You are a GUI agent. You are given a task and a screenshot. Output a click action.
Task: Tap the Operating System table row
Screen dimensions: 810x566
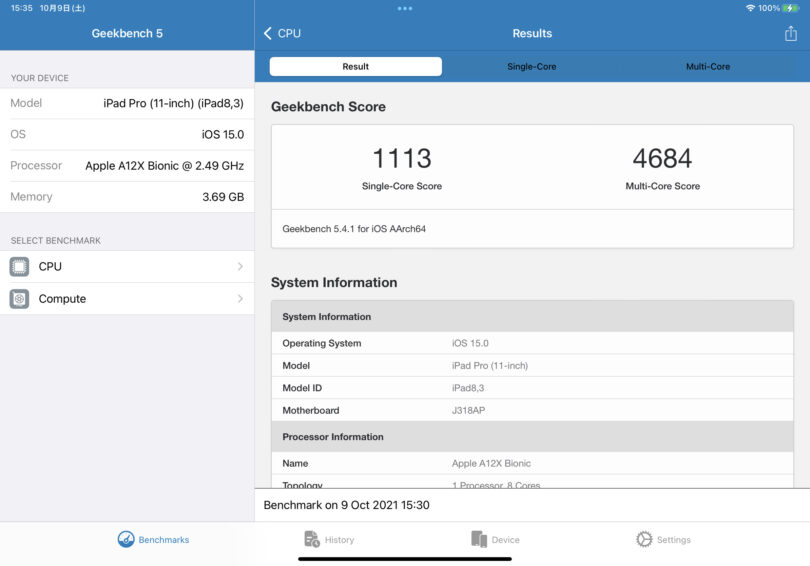tap(532, 343)
